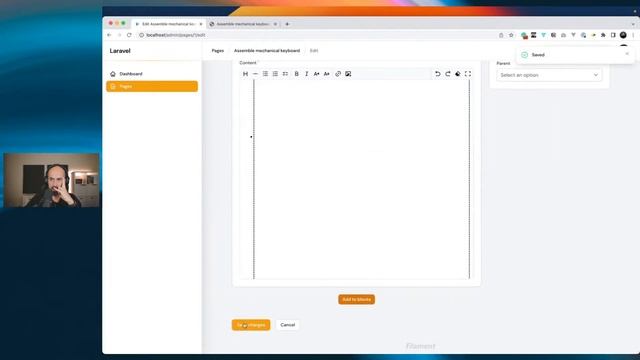Screen dimensions: 640x360
Task: Open Dashboard in the sidebar
Action: point(152,74)
